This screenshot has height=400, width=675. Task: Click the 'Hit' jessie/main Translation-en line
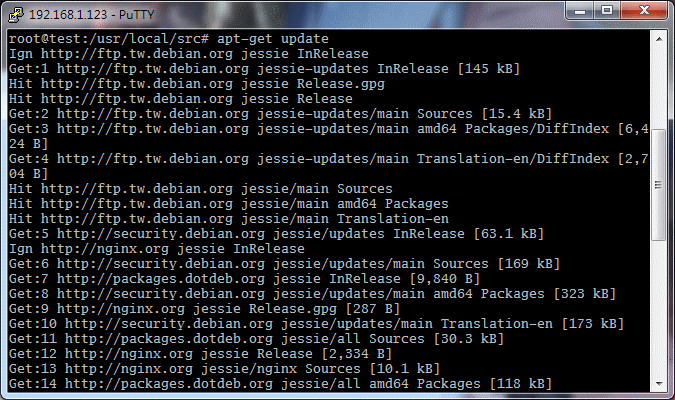point(229,219)
